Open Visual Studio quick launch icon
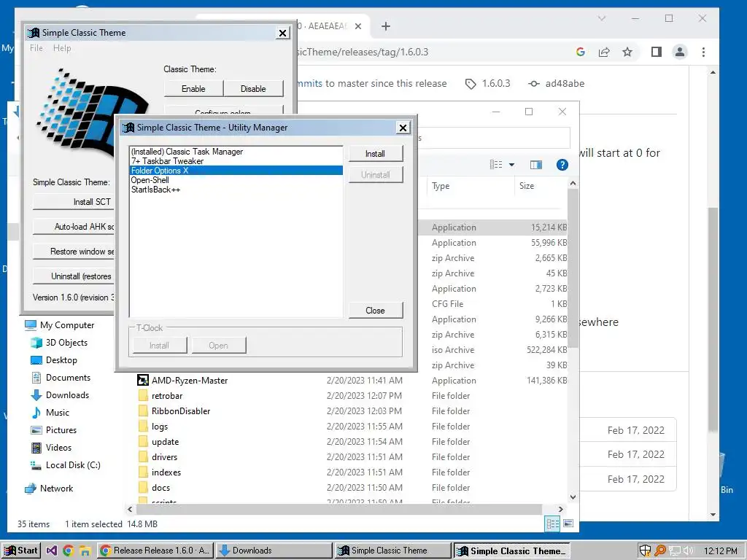747x560 pixels. tap(52, 551)
